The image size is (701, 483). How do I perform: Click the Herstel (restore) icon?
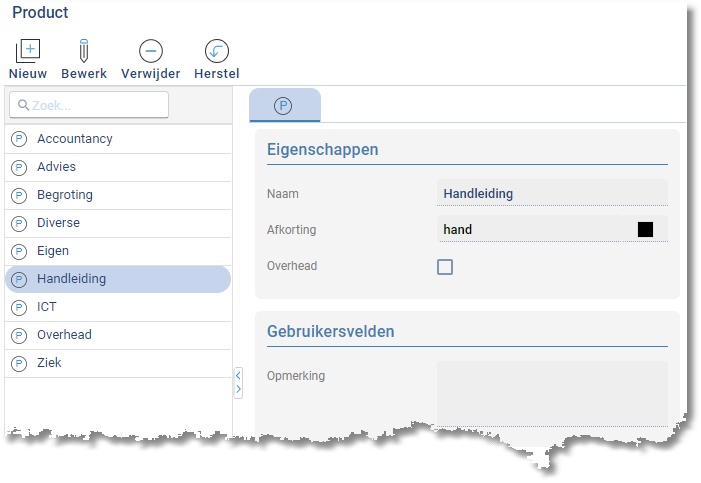point(216,51)
